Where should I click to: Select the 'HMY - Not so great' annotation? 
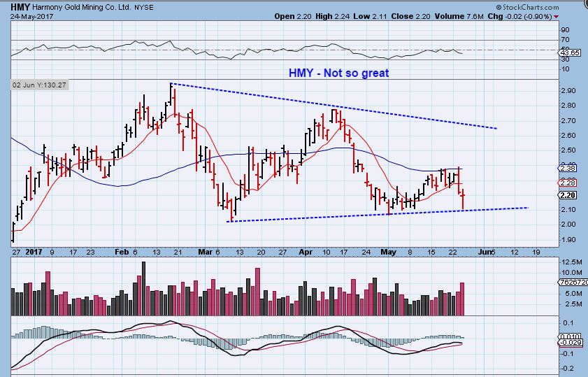pos(338,73)
